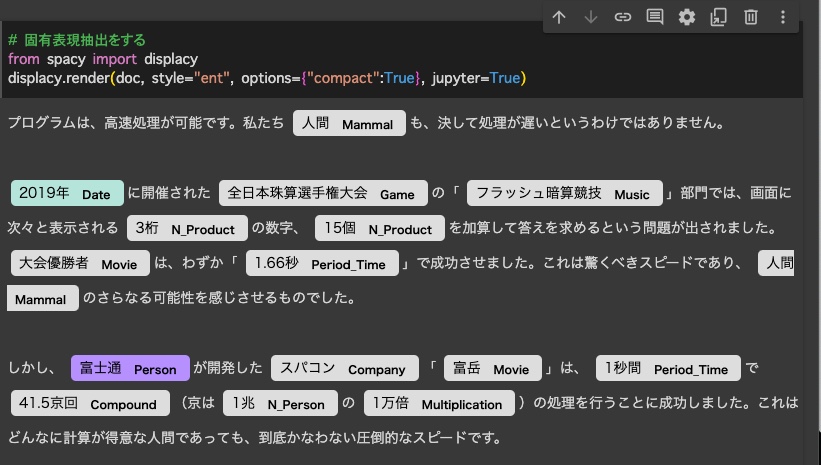The image size is (821, 465).
Task: Select '1秒間 Period_Time' entity
Action: click(x=668, y=368)
